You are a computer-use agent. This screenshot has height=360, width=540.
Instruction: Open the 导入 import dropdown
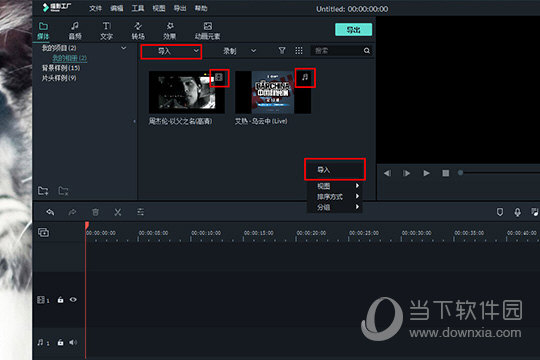[x=171, y=52]
